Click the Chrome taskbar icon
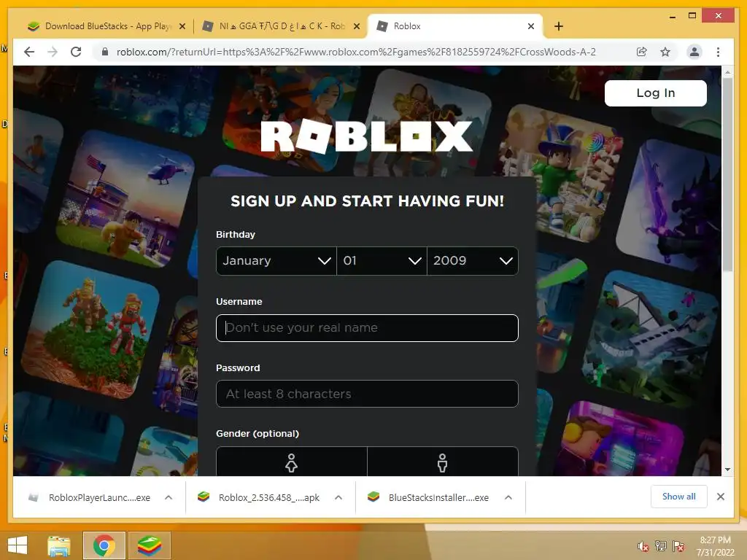Image resolution: width=747 pixels, height=560 pixels. click(104, 545)
